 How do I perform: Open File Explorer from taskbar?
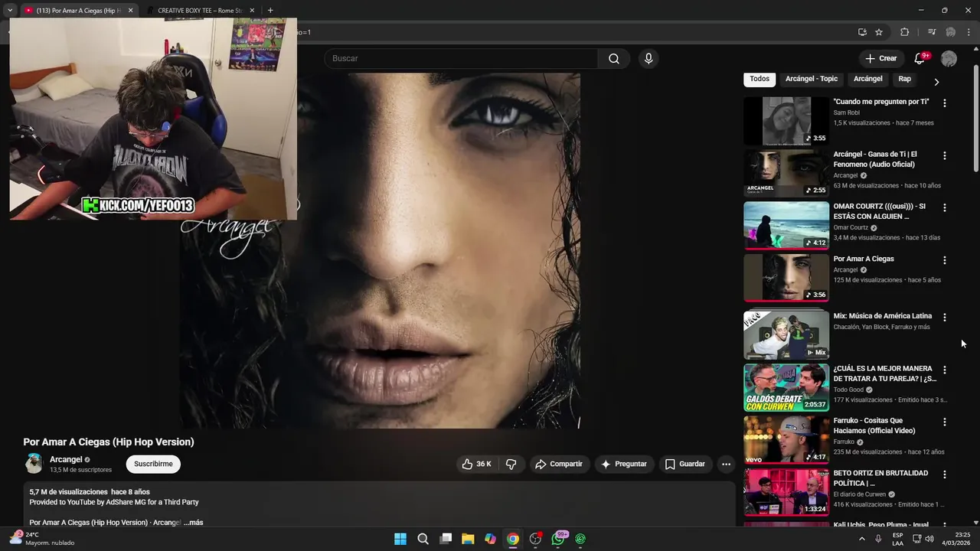pos(468,539)
